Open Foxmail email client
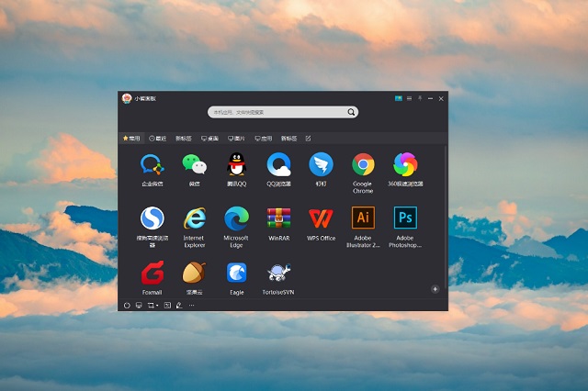588x391 pixels. tap(152, 273)
